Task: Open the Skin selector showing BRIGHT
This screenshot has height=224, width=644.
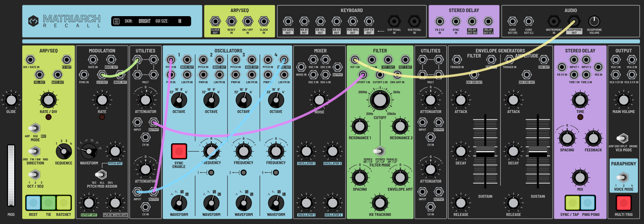Action: click(x=144, y=21)
